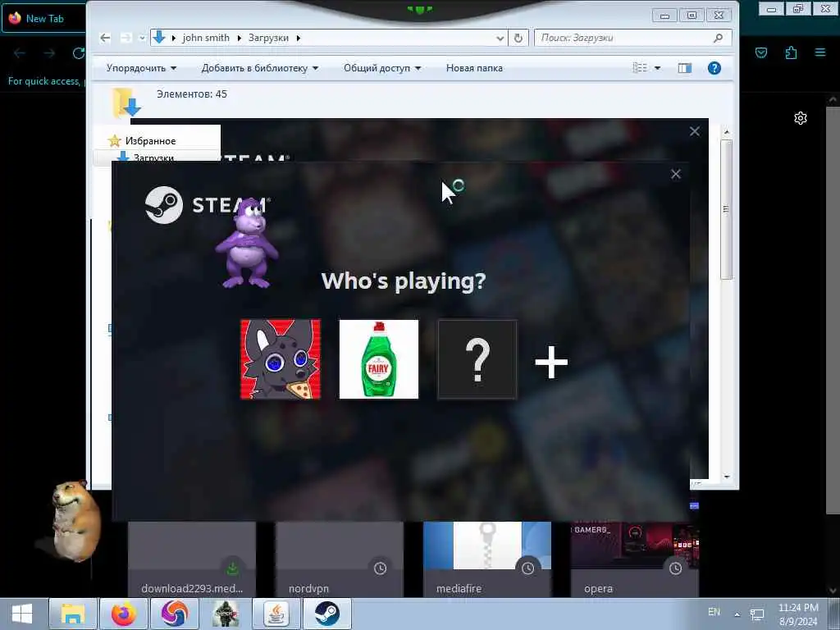Switch to Firefox in the taskbar

(124, 614)
